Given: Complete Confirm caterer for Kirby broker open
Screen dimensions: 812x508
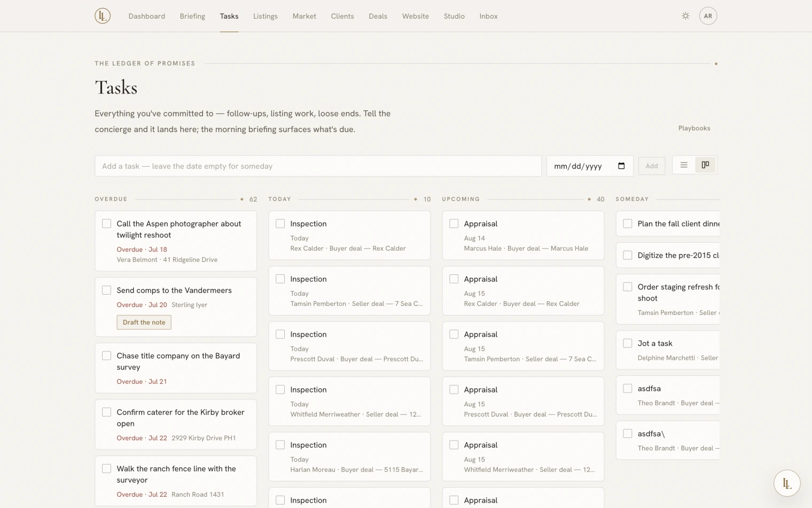Looking at the screenshot, I should point(106,412).
